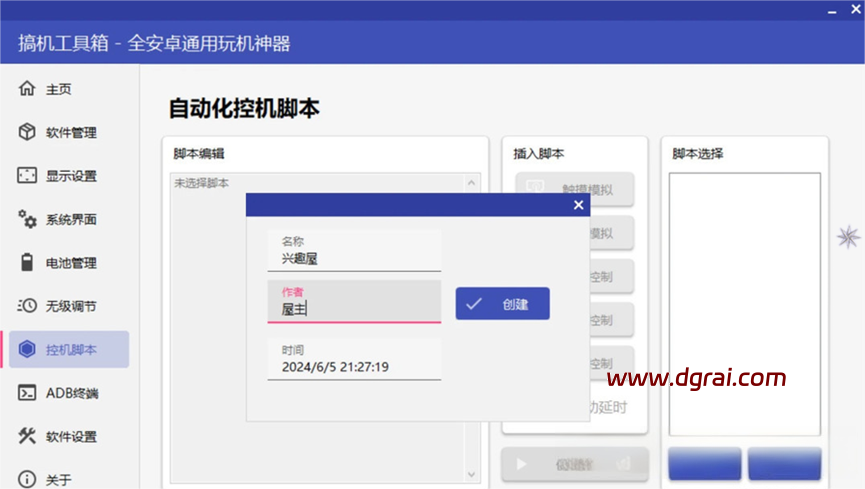Click the 名称 name input field
The image size is (865, 489).
point(354,257)
